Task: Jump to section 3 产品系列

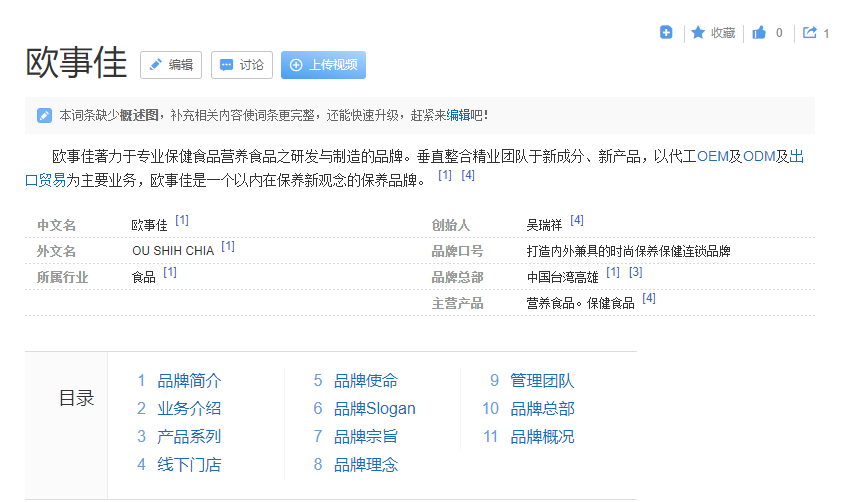Action: pyautogui.click(x=189, y=437)
